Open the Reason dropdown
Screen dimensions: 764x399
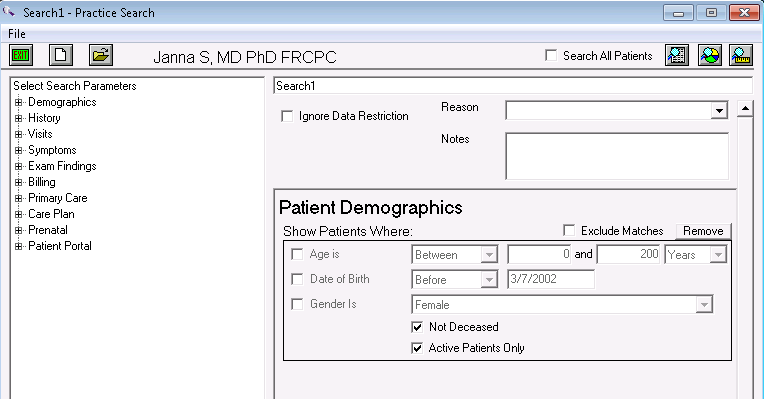719,111
